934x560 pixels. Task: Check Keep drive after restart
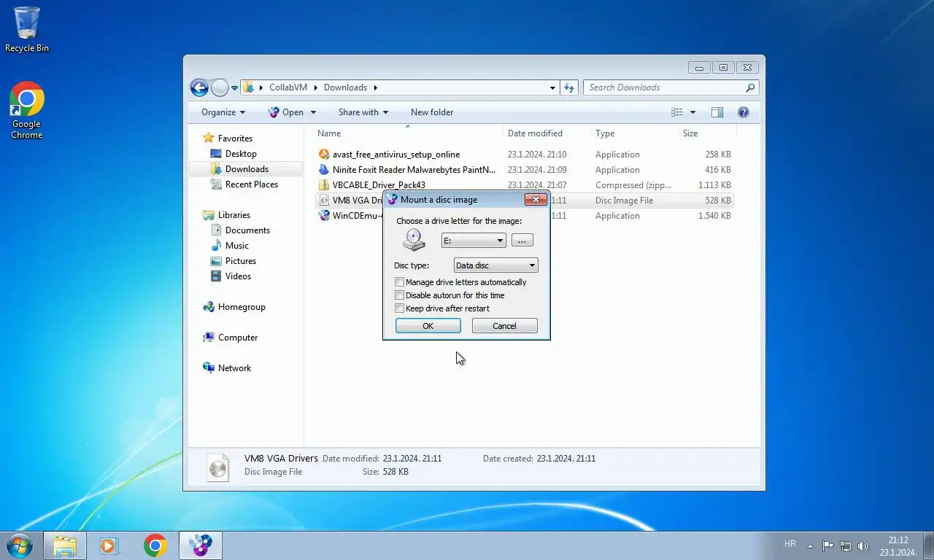pyautogui.click(x=399, y=308)
